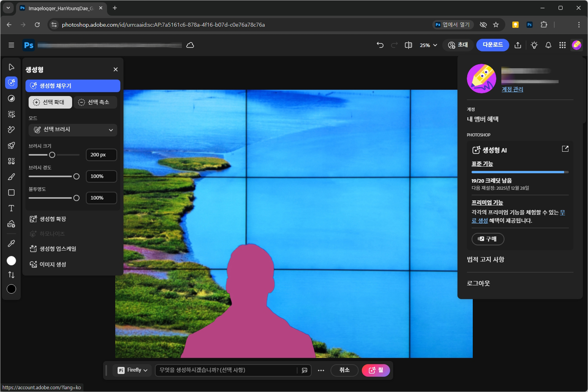The width and height of the screenshot is (588, 392).
Task: Select the Type tool
Action: coord(11,208)
